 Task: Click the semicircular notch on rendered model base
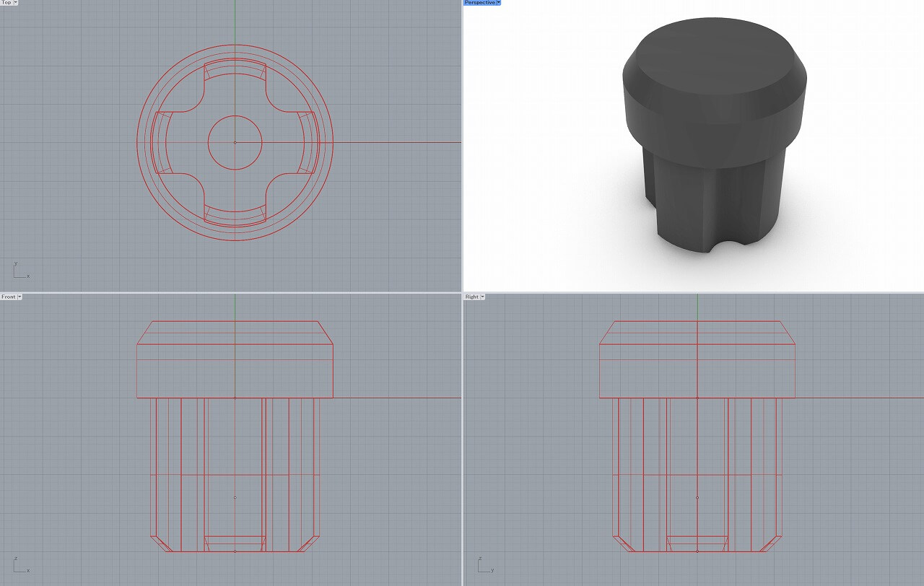[721, 249]
